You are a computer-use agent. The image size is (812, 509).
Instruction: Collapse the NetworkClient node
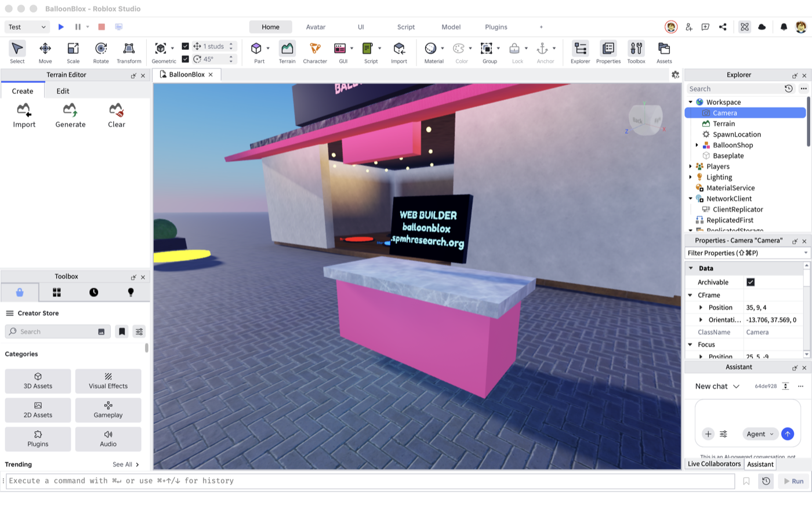click(690, 199)
